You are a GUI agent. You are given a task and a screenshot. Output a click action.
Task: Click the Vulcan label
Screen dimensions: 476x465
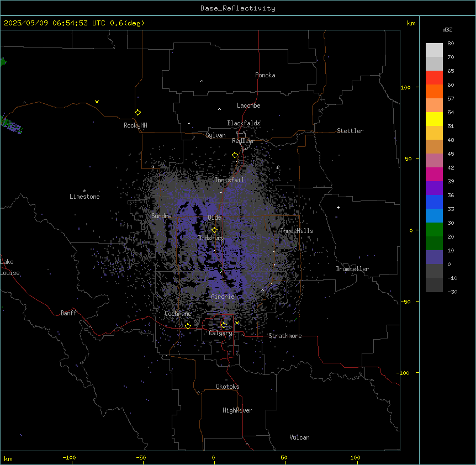(x=300, y=437)
